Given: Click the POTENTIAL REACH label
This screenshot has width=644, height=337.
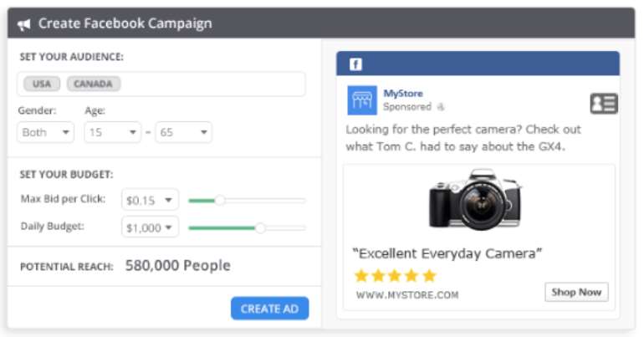Looking at the screenshot, I should pos(67,267).
